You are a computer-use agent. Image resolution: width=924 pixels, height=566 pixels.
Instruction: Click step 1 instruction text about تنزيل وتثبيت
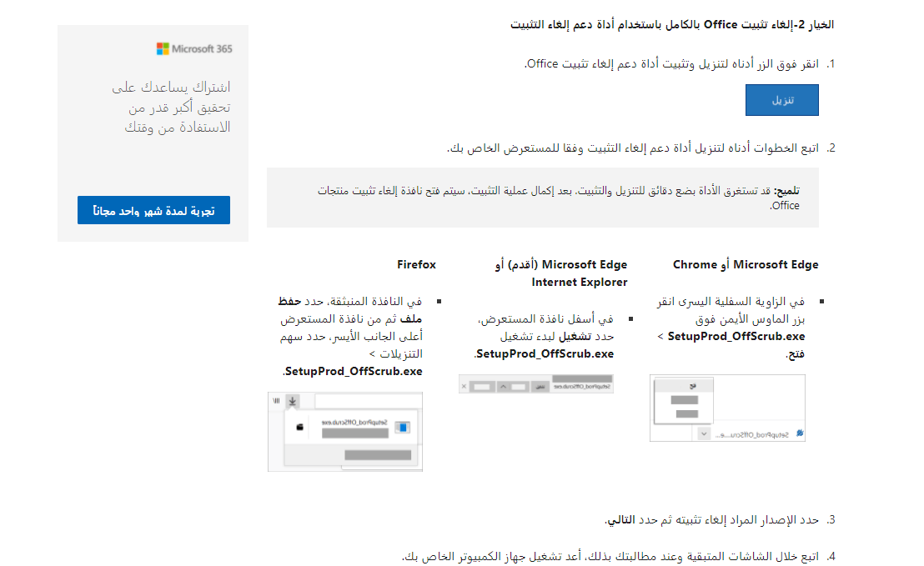click(x=671, y=63)
